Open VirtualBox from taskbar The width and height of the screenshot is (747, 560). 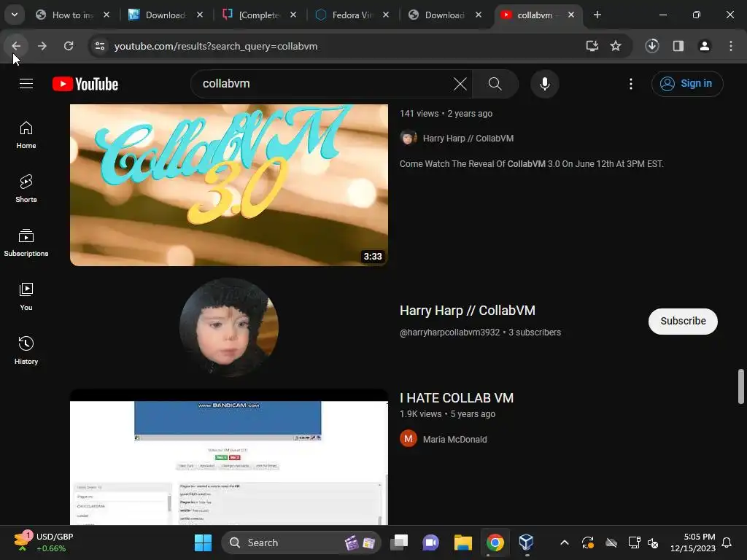pos(526,542)
